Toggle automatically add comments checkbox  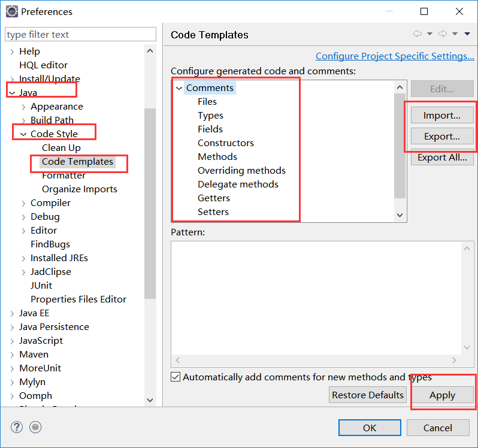176,377
